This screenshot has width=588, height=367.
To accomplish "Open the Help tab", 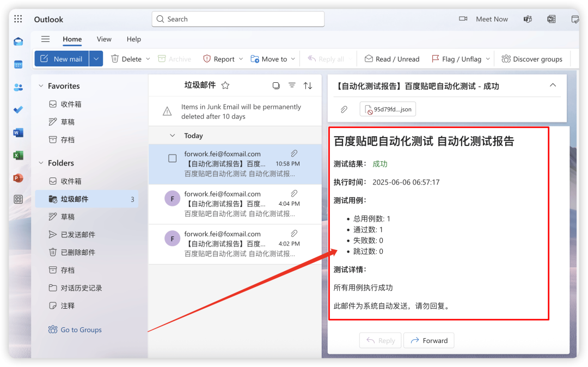I will coord(133,39).
